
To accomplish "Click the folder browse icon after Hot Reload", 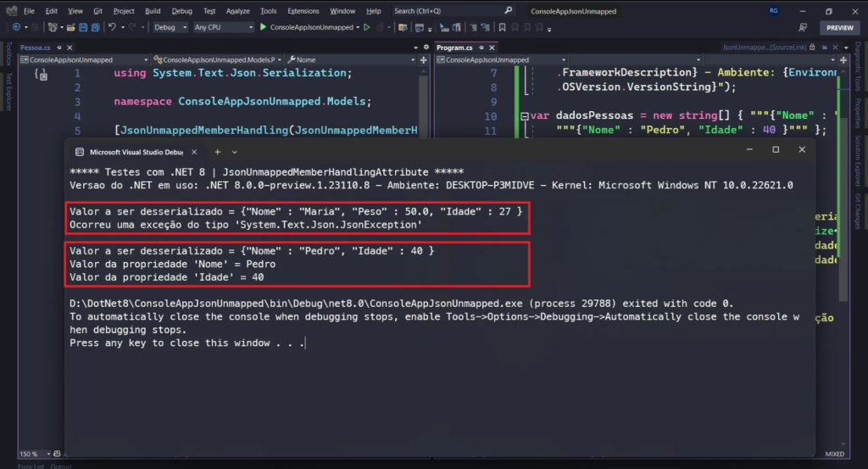I will (403, 27).
